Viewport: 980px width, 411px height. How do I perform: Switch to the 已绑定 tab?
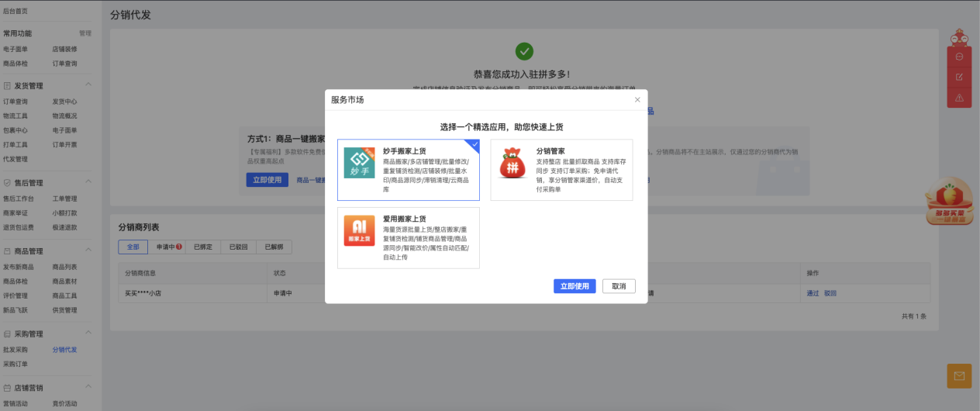(204, 247)
